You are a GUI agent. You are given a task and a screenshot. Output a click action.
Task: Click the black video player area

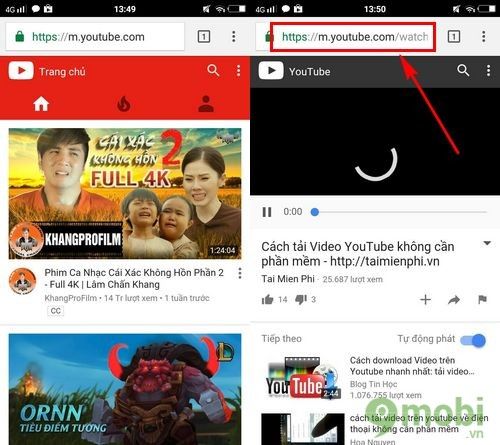click(375, 142)
